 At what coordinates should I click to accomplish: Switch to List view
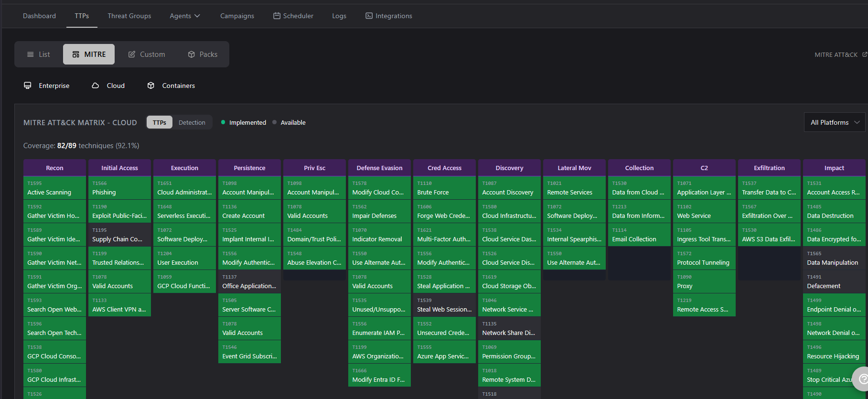pos(39,54)
